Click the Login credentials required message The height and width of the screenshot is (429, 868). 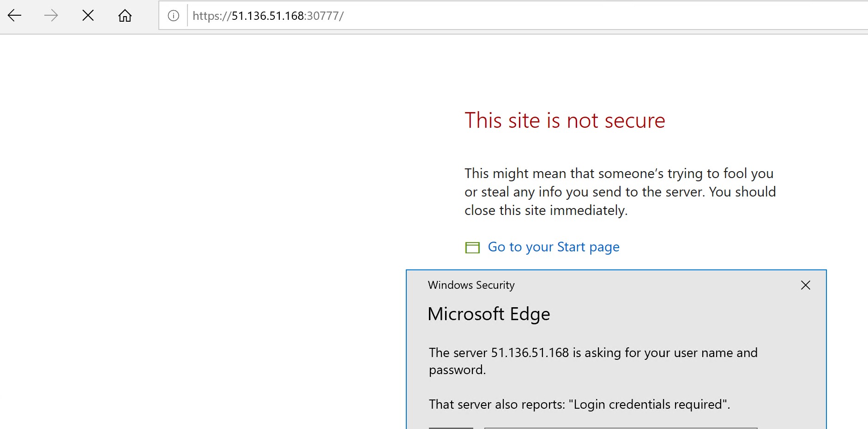[x=650, y=405]
